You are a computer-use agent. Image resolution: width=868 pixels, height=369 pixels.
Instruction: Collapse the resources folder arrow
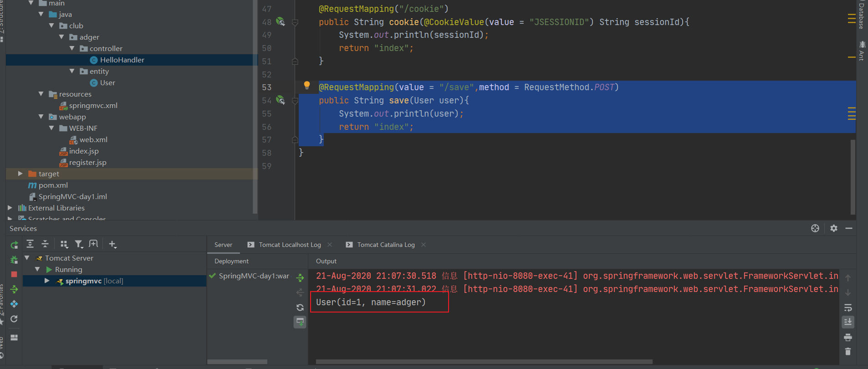coord(41,93)
